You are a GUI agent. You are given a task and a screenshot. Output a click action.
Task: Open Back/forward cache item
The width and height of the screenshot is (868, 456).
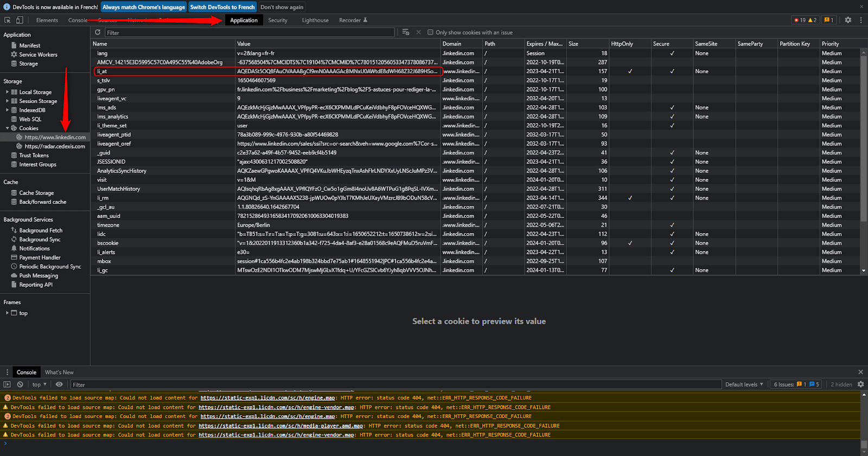[x=42, y=202]
